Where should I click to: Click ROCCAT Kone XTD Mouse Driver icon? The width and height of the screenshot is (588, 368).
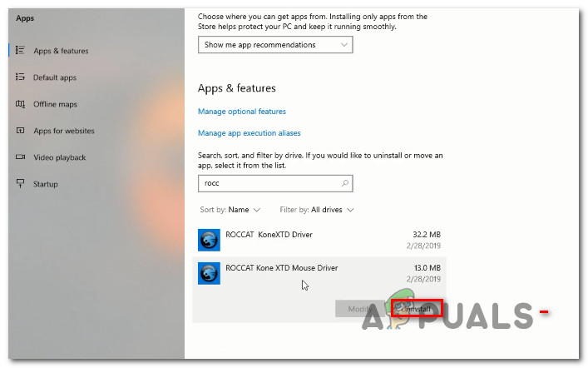(209, 273)
